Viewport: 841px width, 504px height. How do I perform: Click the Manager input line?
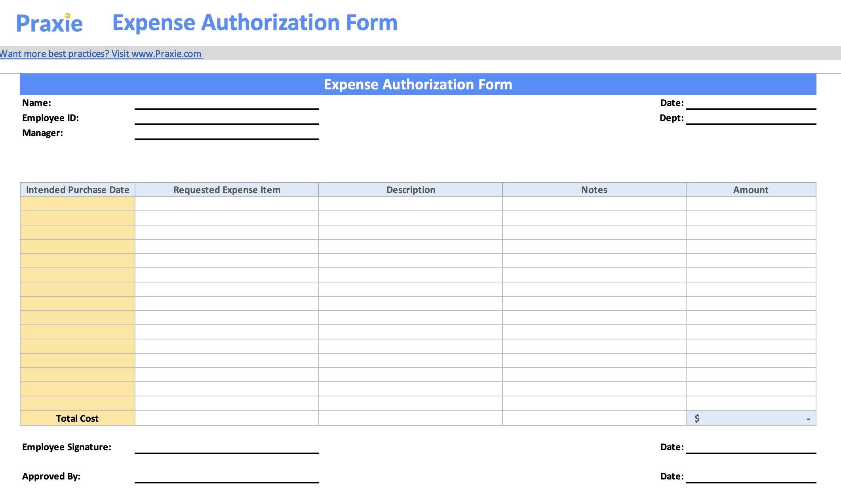pyautogui.click(x=227, y=134)
